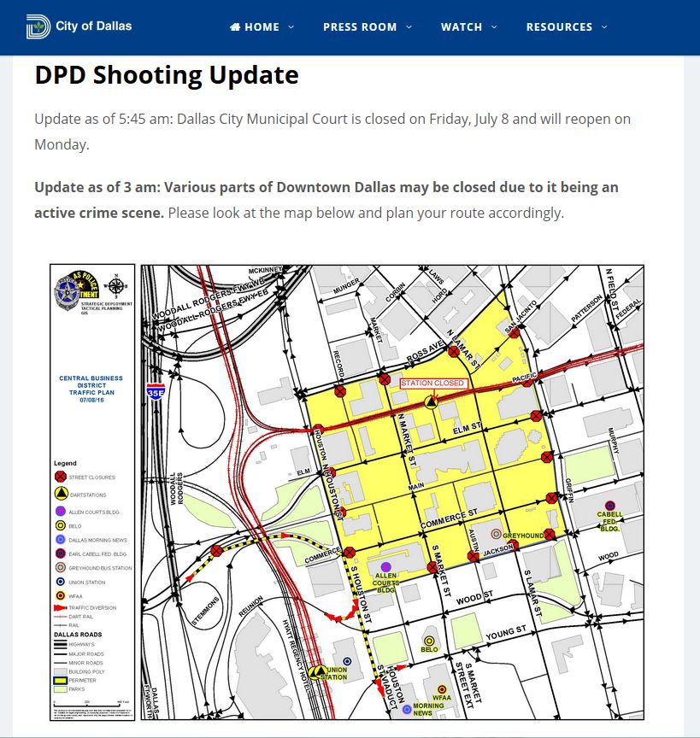Click the yellow Perimeter swatch in legend

(60, 680)
